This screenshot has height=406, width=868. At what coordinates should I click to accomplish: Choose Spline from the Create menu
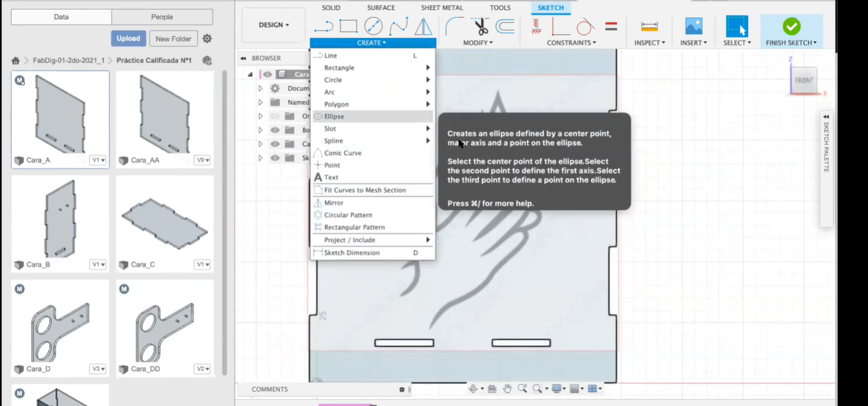(x=333, y=140)
